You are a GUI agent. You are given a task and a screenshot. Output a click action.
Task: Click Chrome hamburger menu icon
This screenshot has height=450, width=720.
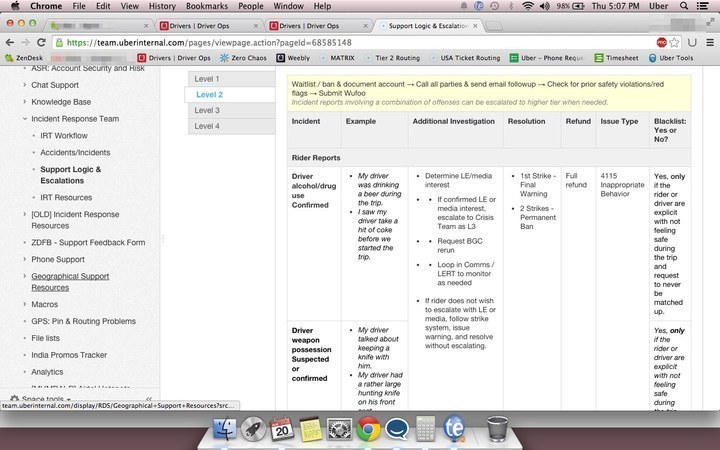(x=708, y=43)
